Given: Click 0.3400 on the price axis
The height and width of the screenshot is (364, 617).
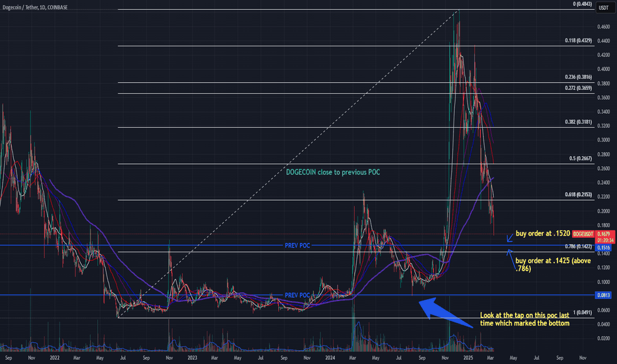Looking at the screenshot, I should point(603,112).
